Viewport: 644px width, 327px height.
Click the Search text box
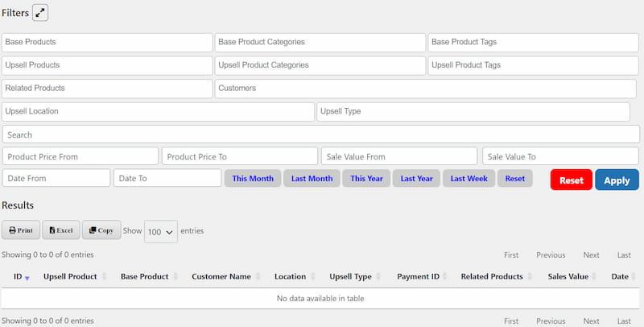(x=320, y=135)
